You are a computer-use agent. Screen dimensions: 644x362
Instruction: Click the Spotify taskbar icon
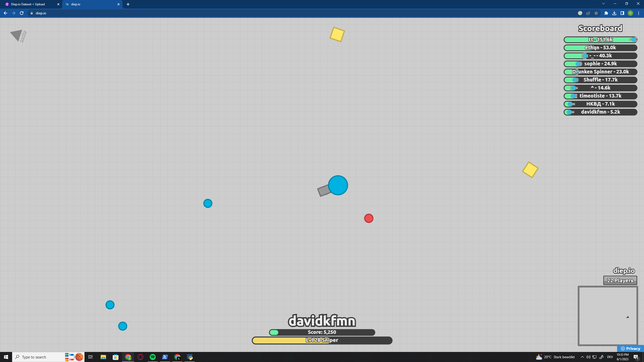pos(153,357)
